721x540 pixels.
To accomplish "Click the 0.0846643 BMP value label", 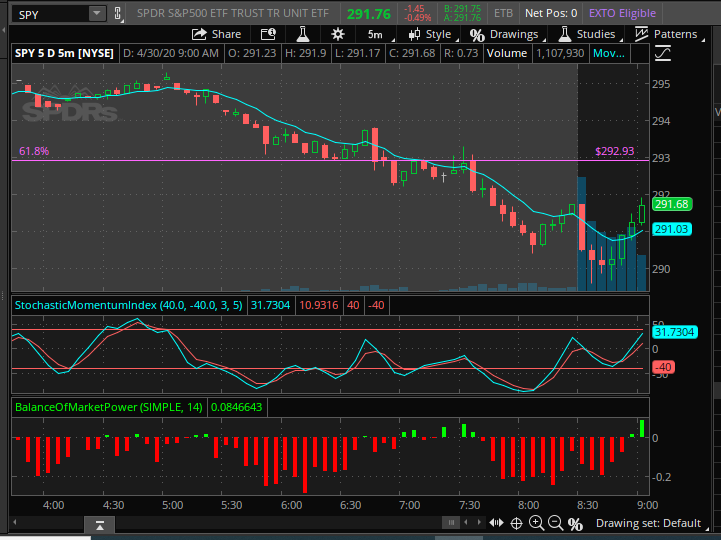I will [236, 407].
